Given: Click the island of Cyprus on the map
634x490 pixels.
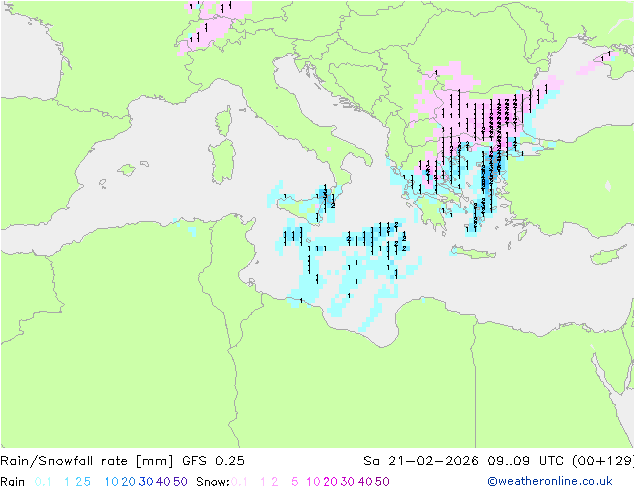Looking at the screenshot, I should tap(608, 256).
